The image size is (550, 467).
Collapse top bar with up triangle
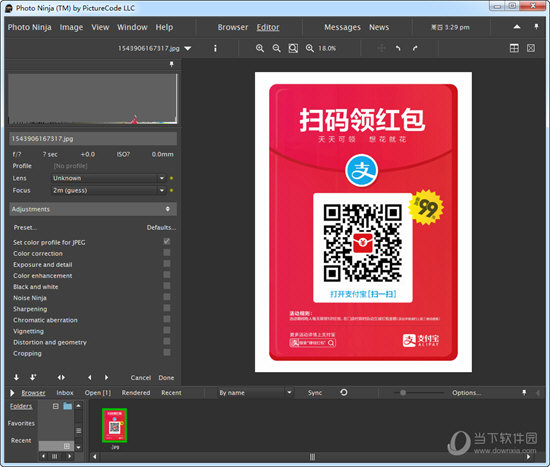point(517,27)
